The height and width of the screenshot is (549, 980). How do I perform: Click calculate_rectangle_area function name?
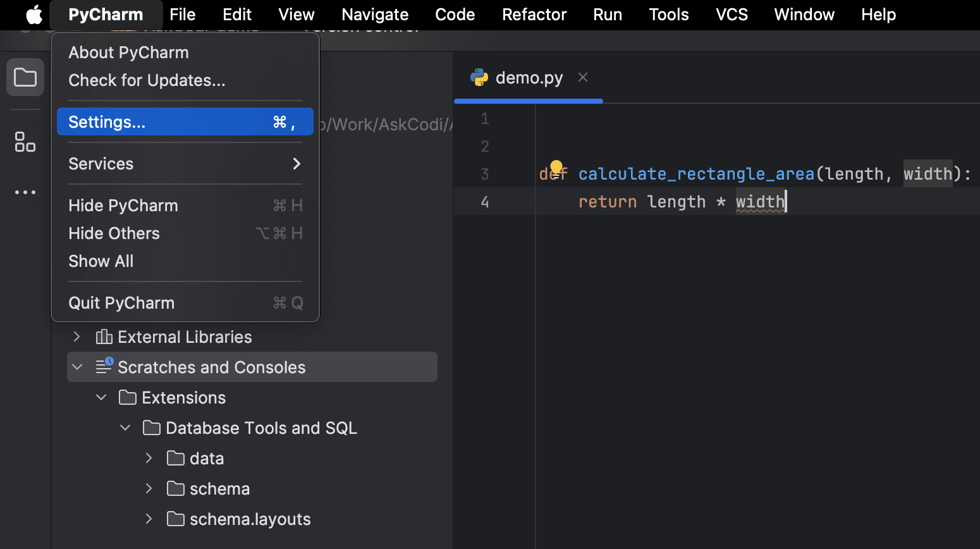click(x=696, y=174)
